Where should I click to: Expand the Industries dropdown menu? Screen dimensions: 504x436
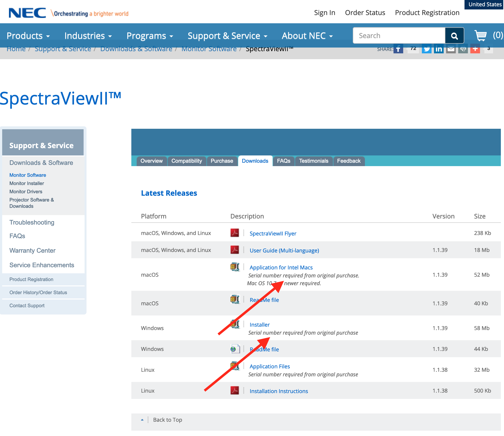88,36
